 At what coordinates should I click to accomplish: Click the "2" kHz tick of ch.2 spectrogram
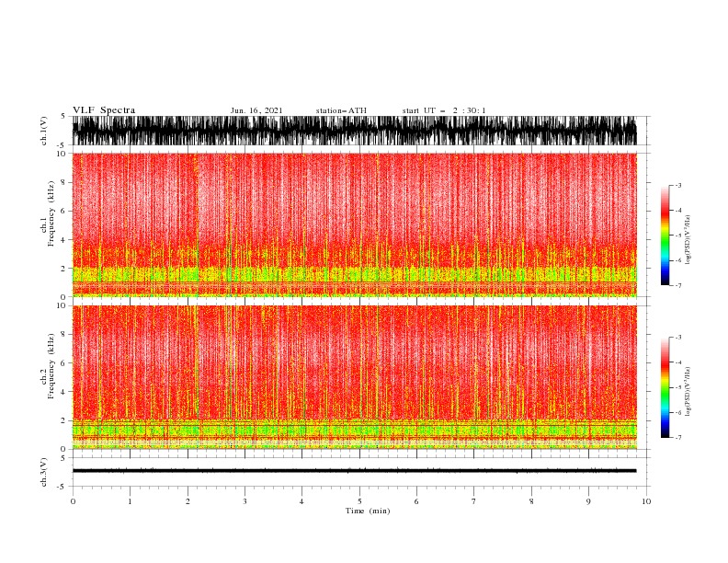click(63, 420)
